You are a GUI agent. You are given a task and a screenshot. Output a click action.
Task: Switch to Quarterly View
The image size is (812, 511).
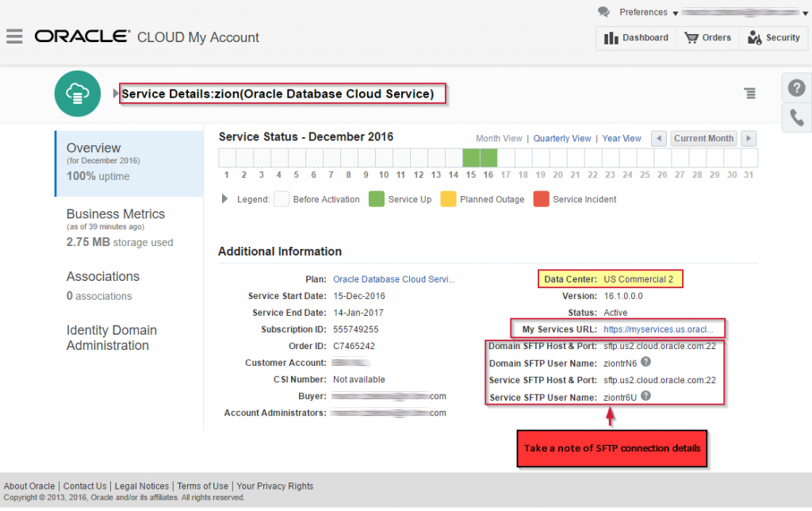tap(561, 138)
